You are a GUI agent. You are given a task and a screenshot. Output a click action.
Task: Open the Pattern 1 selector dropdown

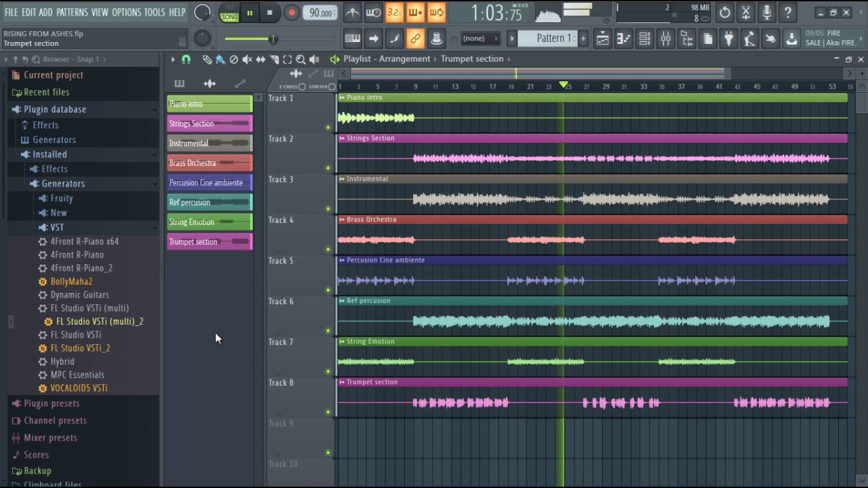pyautogui.click(x=547, y=39)
